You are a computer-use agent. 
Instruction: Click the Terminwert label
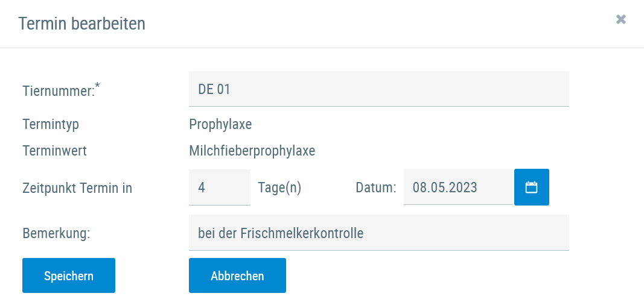tap(54, 151)
